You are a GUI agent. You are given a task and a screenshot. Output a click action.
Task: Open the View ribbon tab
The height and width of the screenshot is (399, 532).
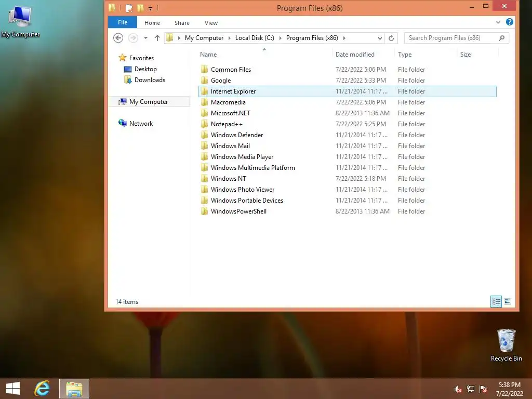coord(211,23)
